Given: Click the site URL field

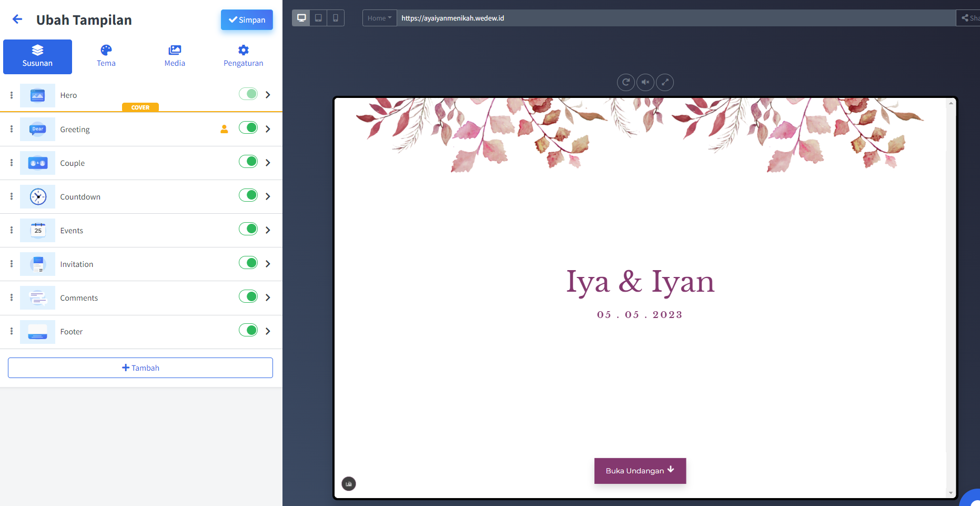Looking at the screenshot, I should click(676, 18).
